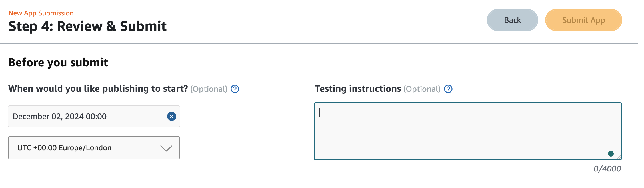Clear the selected publishing date

coord(171,116)
